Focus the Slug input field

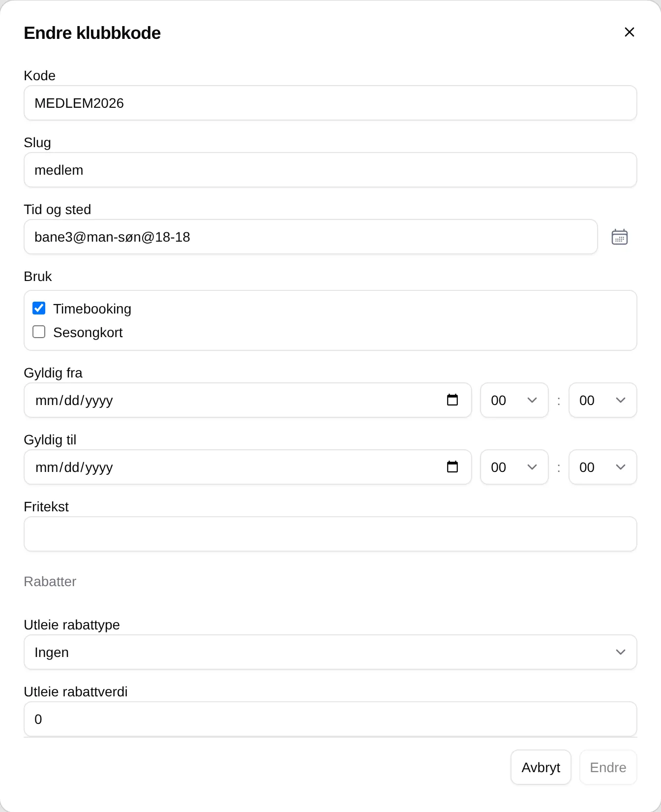(330, 170)
